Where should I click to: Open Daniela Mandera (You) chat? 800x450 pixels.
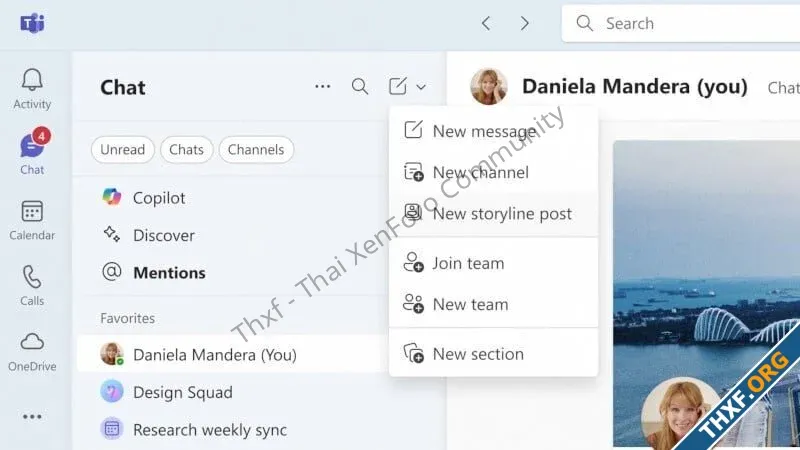(x=231, y=354)
